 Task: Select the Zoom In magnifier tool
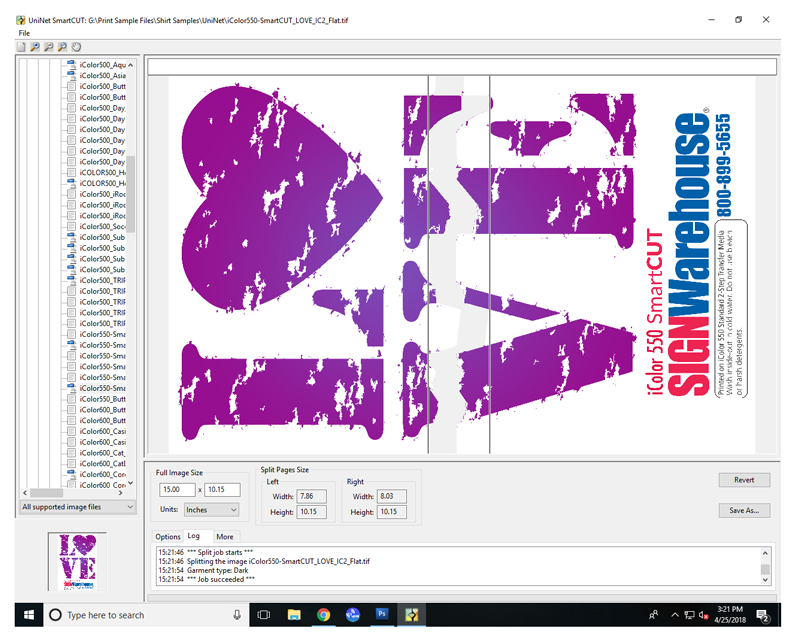[x=34, y=47]
